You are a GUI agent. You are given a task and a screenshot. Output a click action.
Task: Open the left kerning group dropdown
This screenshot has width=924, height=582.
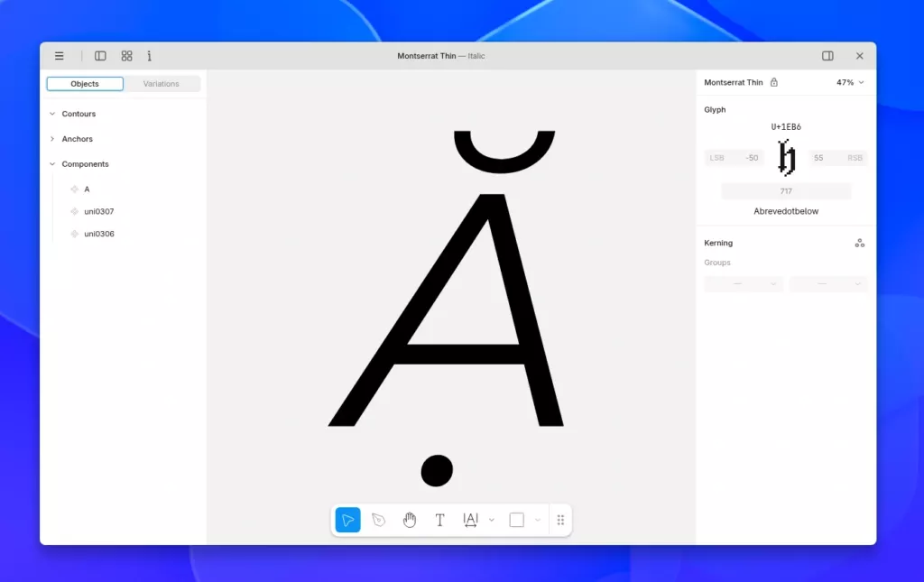click(x=744, y=284)
